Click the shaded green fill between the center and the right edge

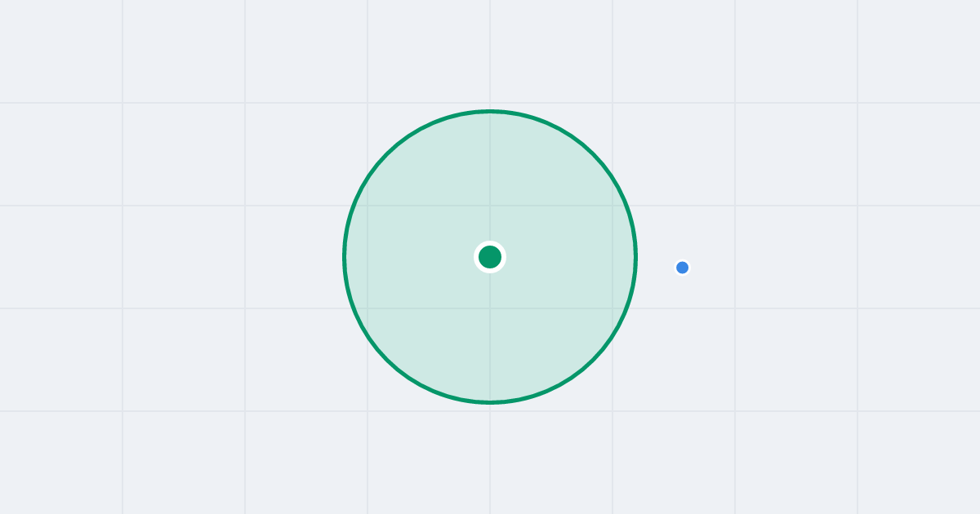coord(563,257)
